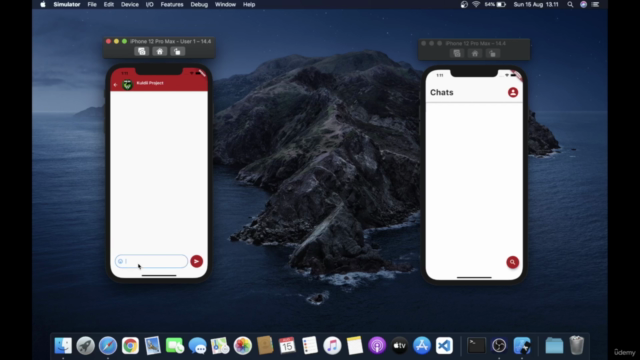Viewport: 640px width, 360px height.
Task: Open OBS from the Dock
Action: coord(499,346)
